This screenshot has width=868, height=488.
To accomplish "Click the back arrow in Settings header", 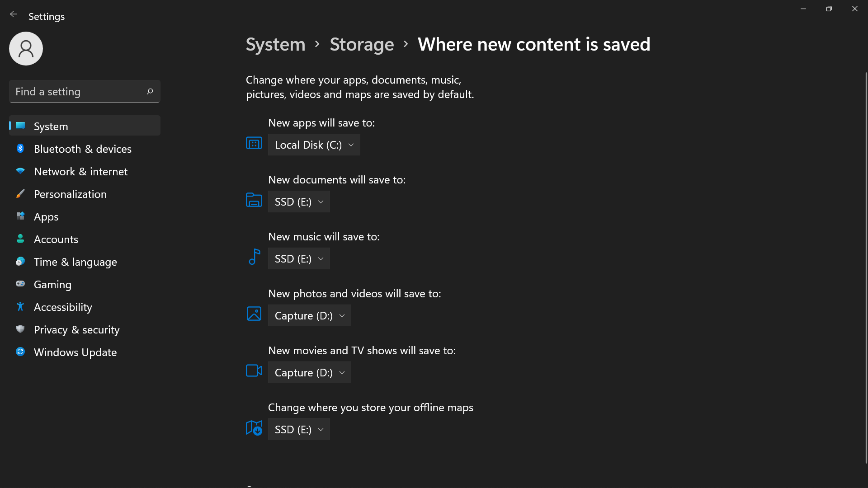I will click(14, 14).
